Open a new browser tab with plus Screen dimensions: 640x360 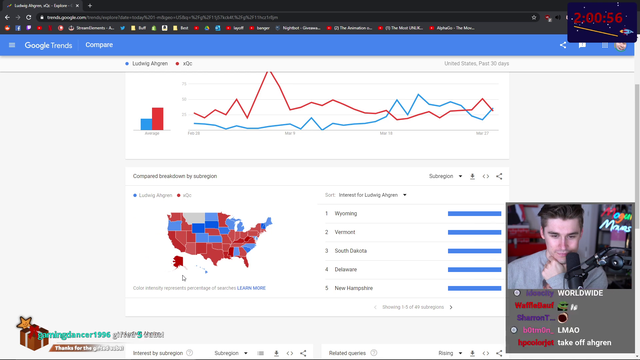[90, 6]
